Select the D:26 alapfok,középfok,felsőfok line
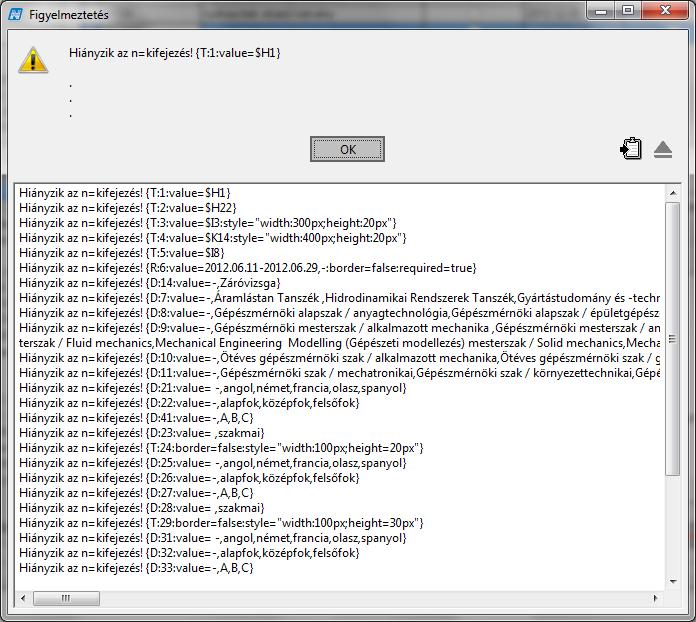This screenshot has width=696, height=622. pos(189,478)
